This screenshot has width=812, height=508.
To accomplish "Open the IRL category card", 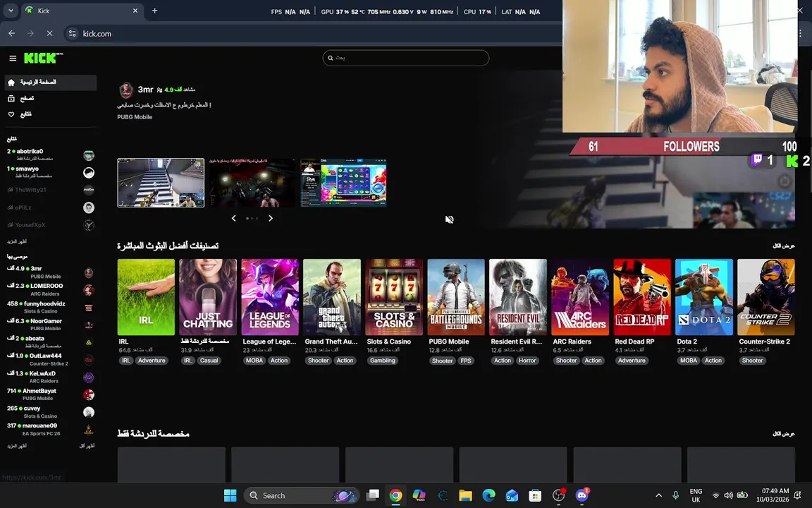I will [x=146, y=297].
